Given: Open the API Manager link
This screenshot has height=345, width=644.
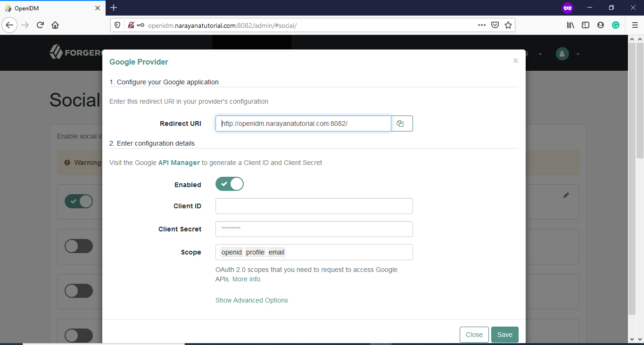Looking at the screenshot, I should tap(179, 163).
